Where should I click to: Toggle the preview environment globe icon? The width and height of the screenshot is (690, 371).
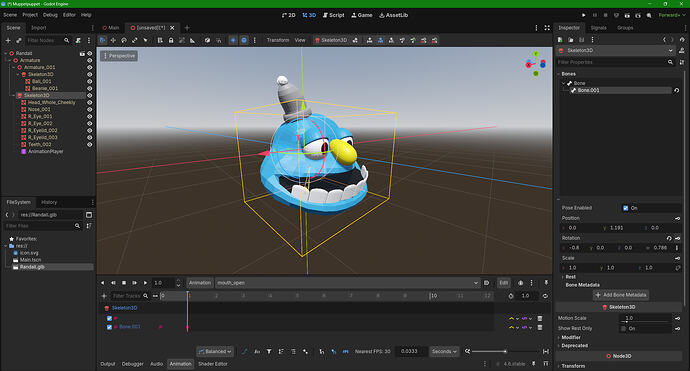coord(244,40)
